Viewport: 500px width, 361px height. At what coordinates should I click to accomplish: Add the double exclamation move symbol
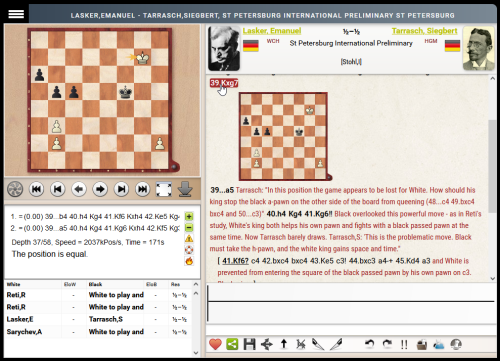[x=404, y=344]
